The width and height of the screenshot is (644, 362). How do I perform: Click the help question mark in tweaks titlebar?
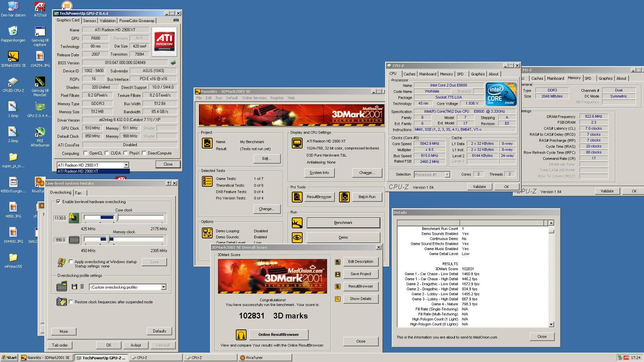[169, 183]
